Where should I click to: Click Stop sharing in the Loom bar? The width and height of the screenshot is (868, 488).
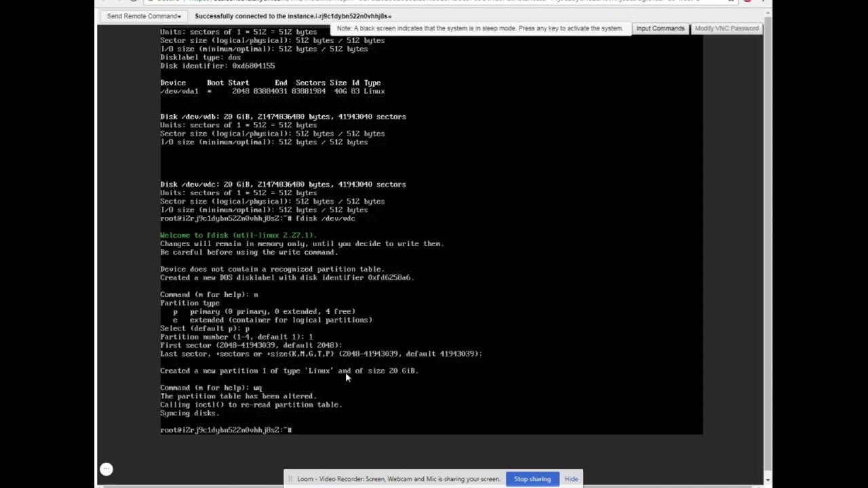pos(532,479)
